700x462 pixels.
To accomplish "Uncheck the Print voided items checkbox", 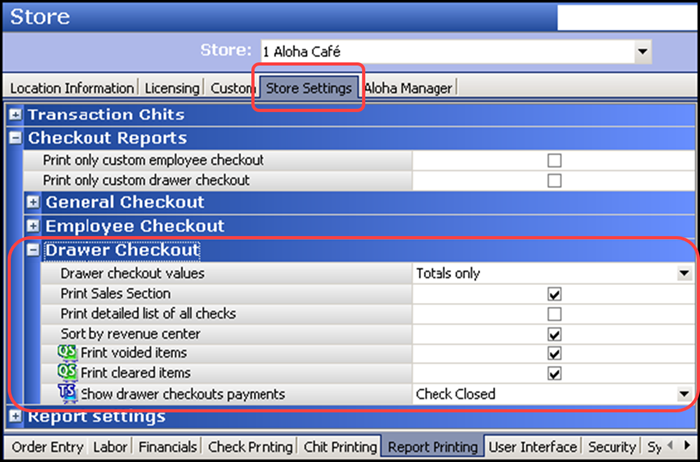I will (x=554, y=354).
